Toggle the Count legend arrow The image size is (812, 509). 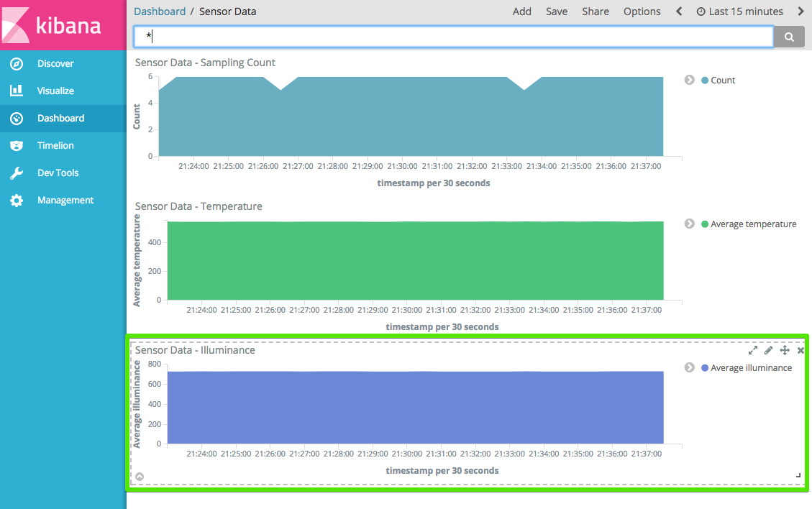tap(689, 80)
